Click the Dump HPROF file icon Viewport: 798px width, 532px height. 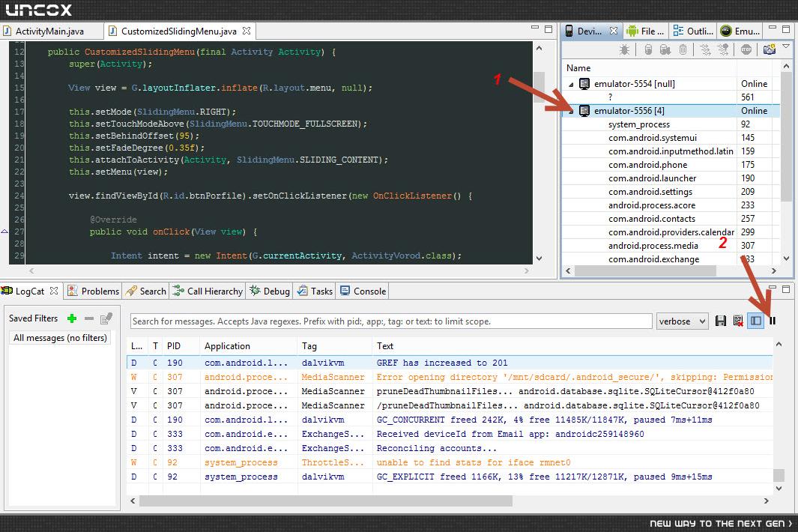[x=665, y=49]
